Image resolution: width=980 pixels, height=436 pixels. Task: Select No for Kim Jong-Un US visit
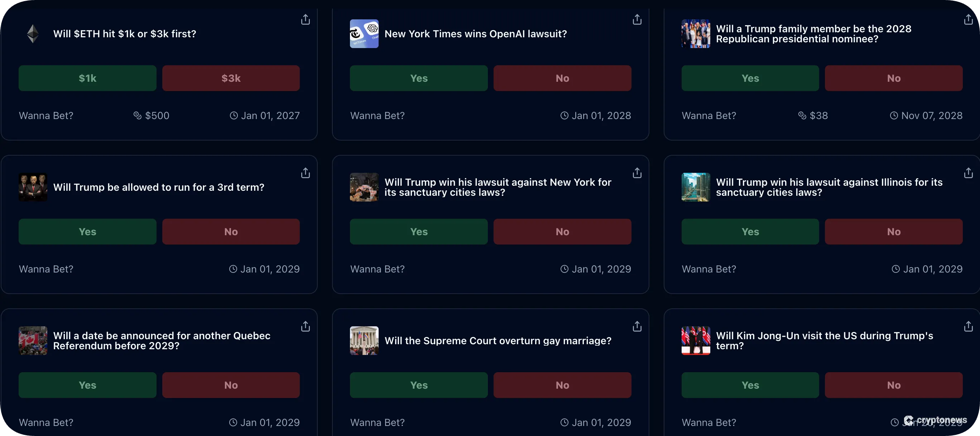893,385
